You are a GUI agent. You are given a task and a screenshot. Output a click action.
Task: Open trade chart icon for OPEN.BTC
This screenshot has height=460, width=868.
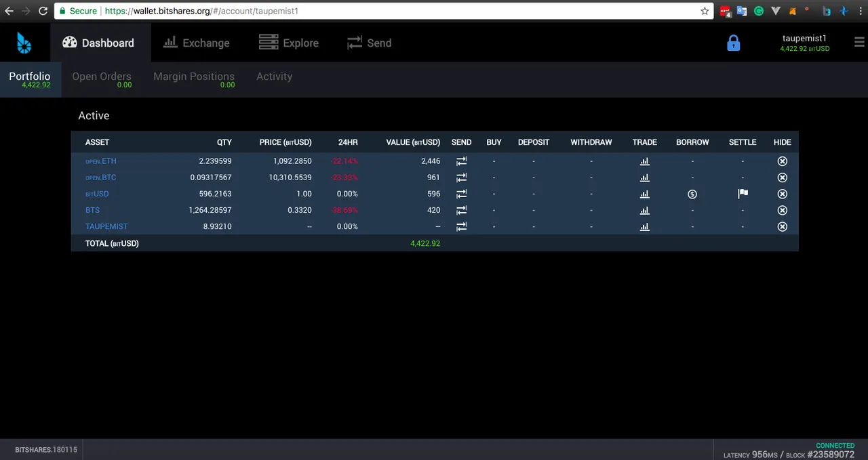point(644,177)
